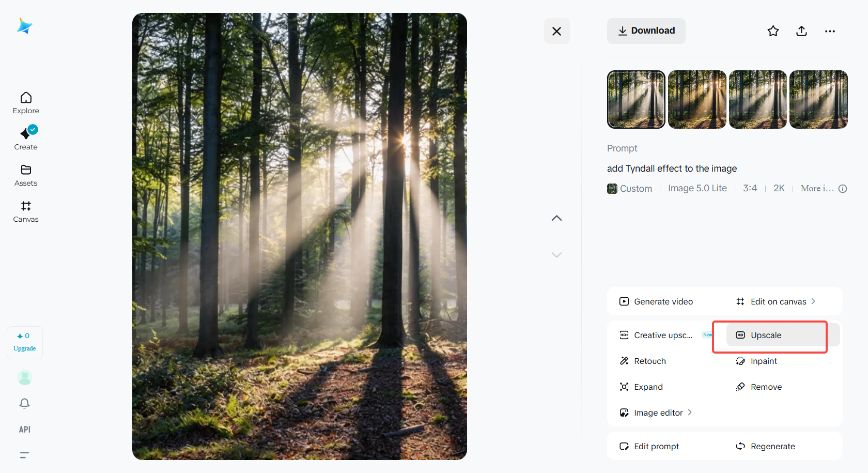Select the second forest thumbnail
The image size is (868, 473).
pyautogui.click(x=697, y=99)
